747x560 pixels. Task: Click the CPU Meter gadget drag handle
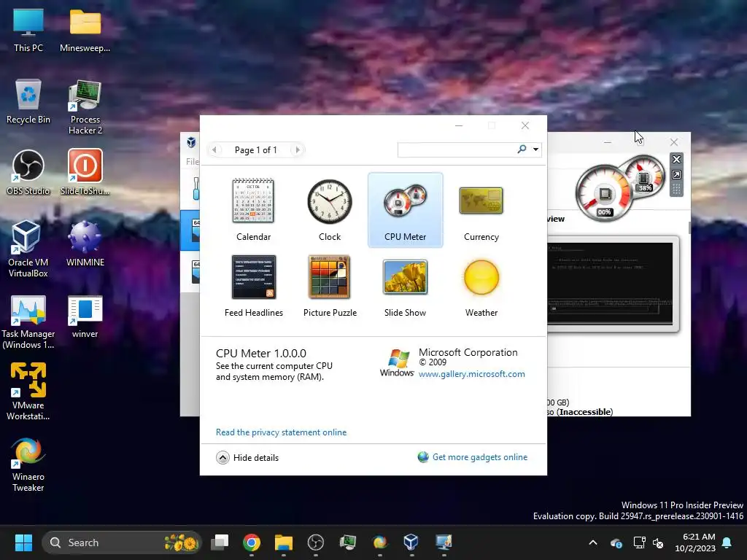(676, 189)
